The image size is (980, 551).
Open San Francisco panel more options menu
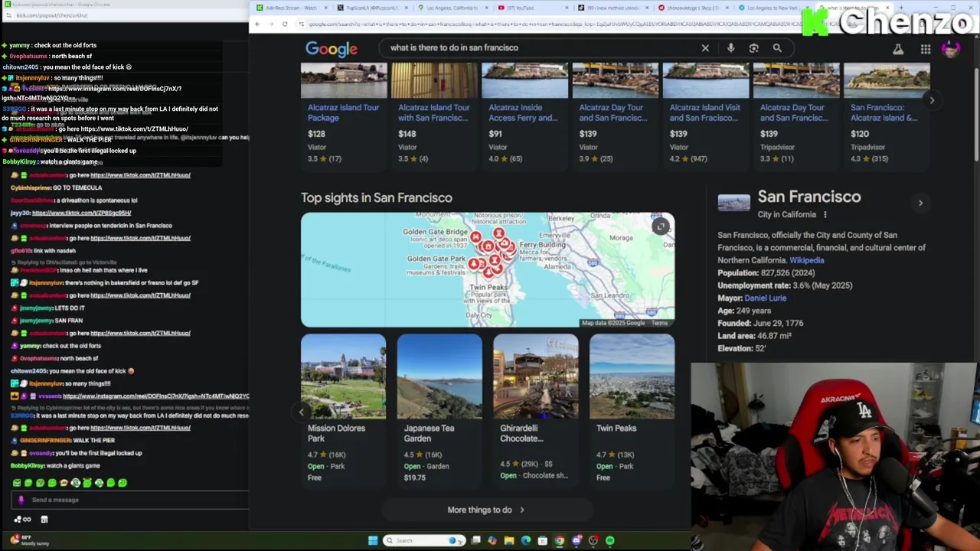(825, 215)
